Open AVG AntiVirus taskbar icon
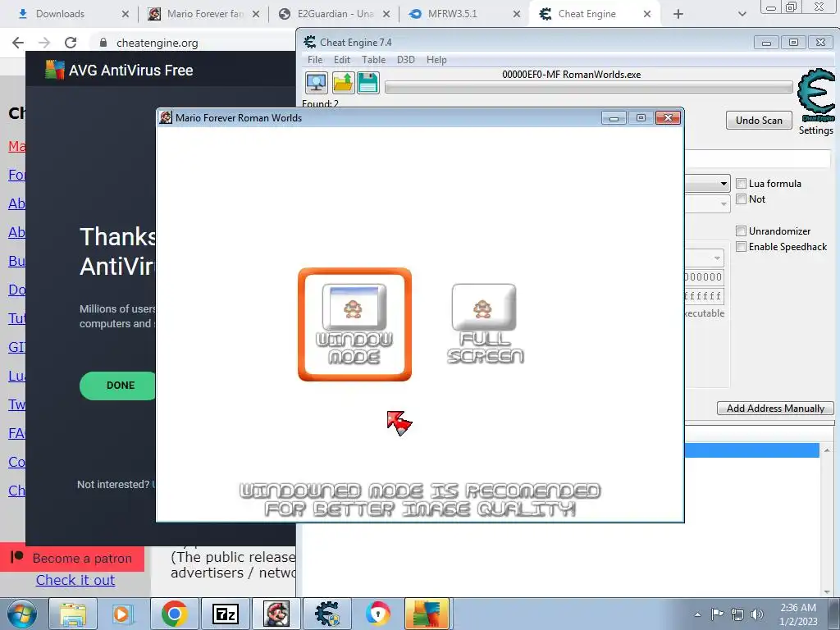840x630 pixels. click(427, 614)
